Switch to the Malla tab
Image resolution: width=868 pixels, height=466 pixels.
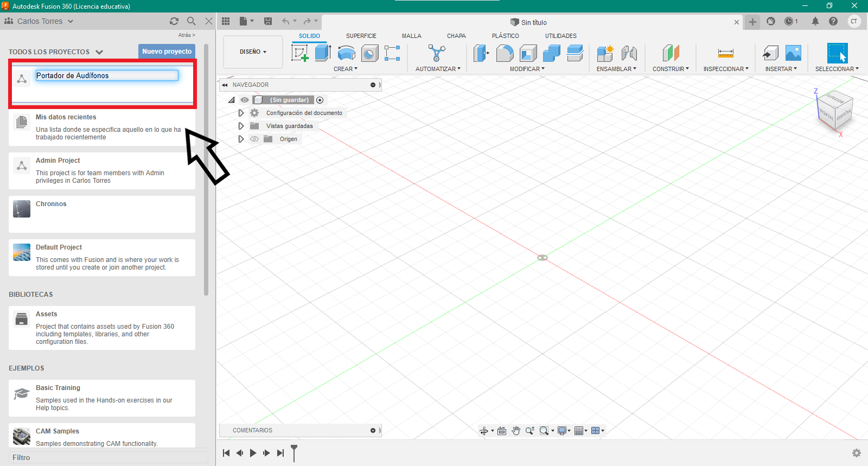(x=412, y=36)
